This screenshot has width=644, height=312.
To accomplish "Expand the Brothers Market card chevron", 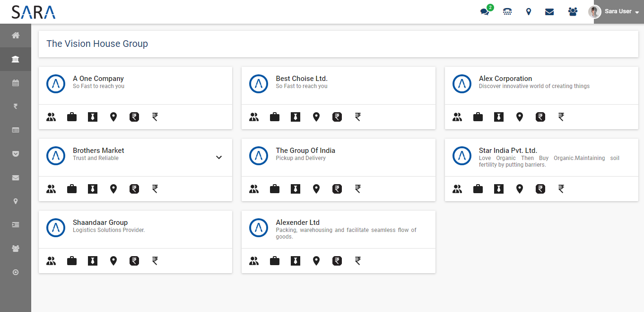I will [219, 157].
